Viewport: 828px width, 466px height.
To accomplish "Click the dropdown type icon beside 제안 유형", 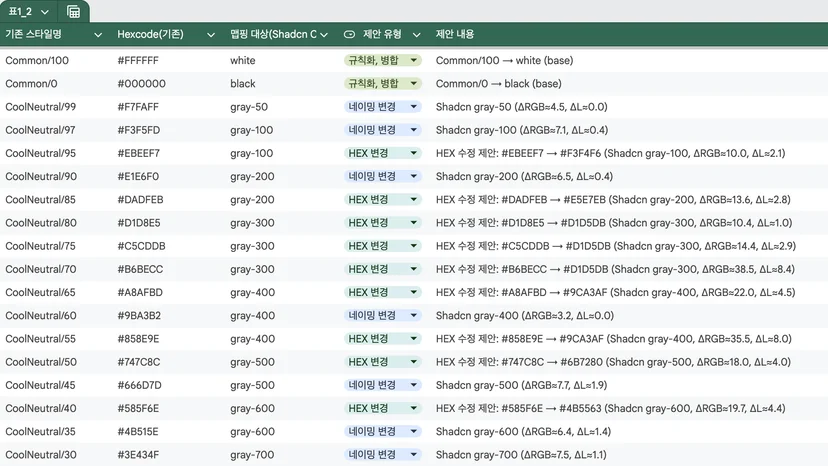I will [x=349, y=34].
